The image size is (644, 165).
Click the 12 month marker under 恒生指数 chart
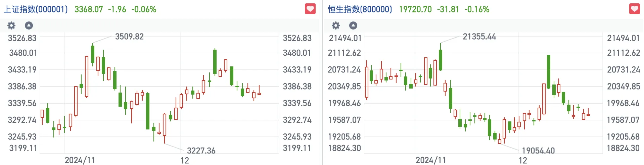(x=523, y=160)
